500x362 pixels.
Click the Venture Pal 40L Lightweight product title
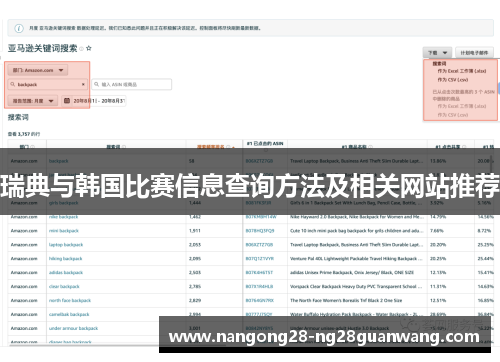tap(356, 259)
